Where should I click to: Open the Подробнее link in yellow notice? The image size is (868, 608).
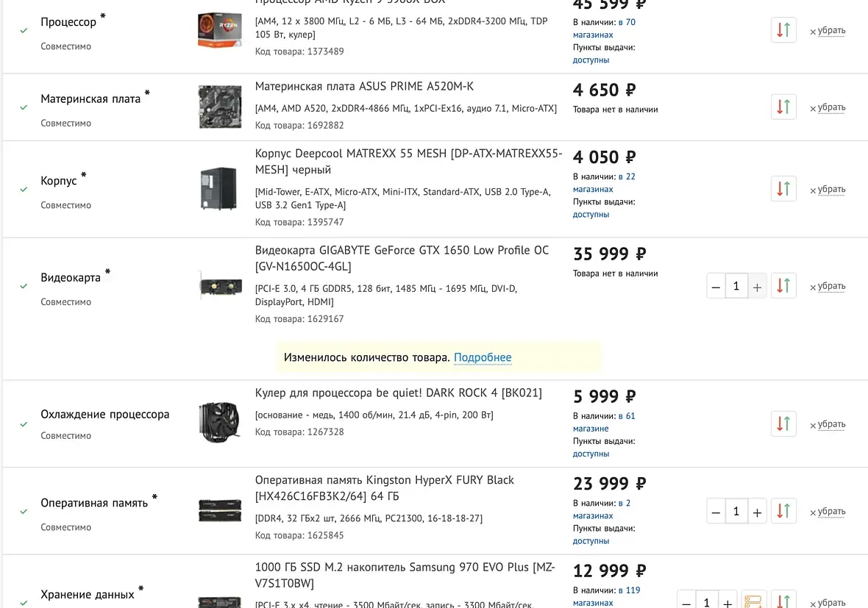coord(483,358)
